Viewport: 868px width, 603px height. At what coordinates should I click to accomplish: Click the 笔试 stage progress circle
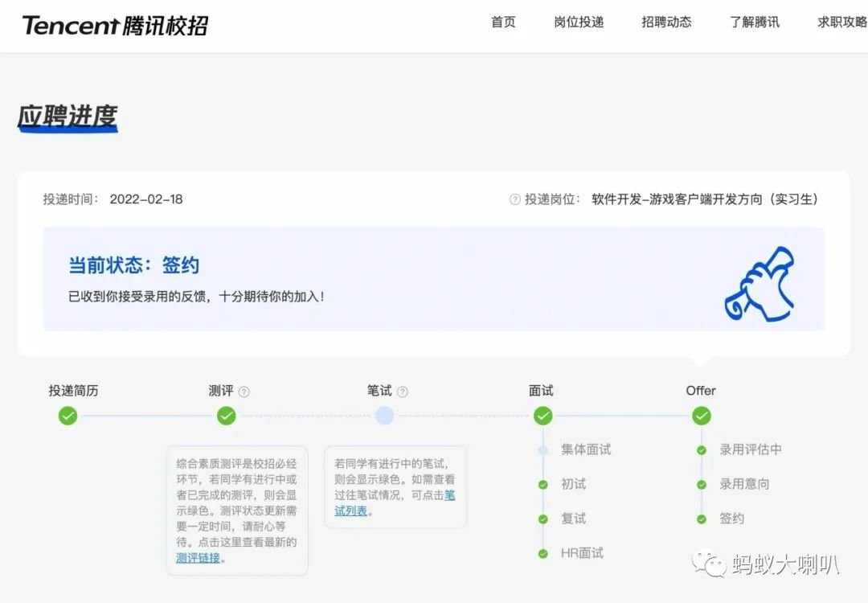point(385,416)
